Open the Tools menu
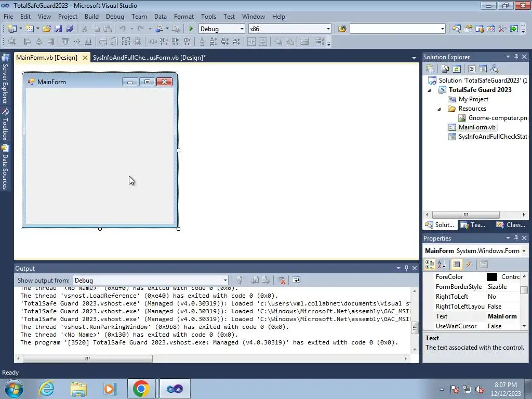 208,16
